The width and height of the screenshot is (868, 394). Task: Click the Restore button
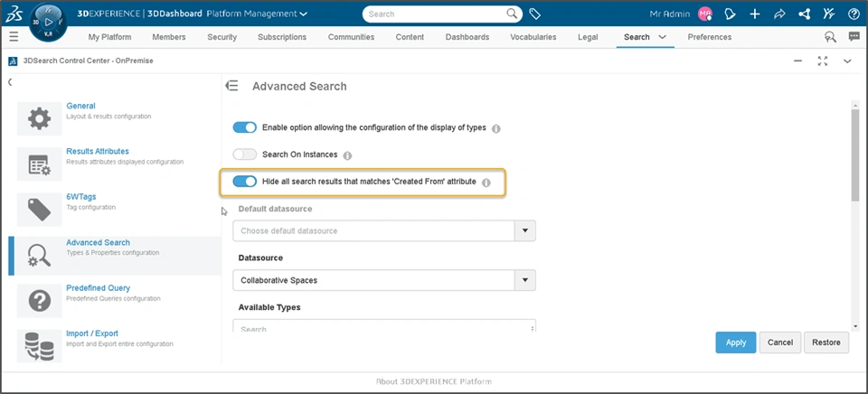click(826, 342)
